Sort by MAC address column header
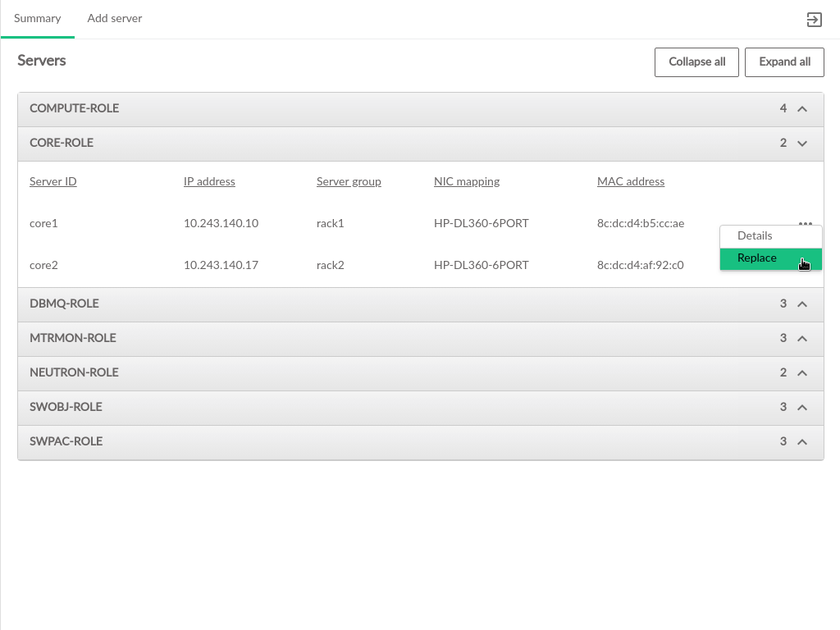Screen dimensions: 840x630 631,182
